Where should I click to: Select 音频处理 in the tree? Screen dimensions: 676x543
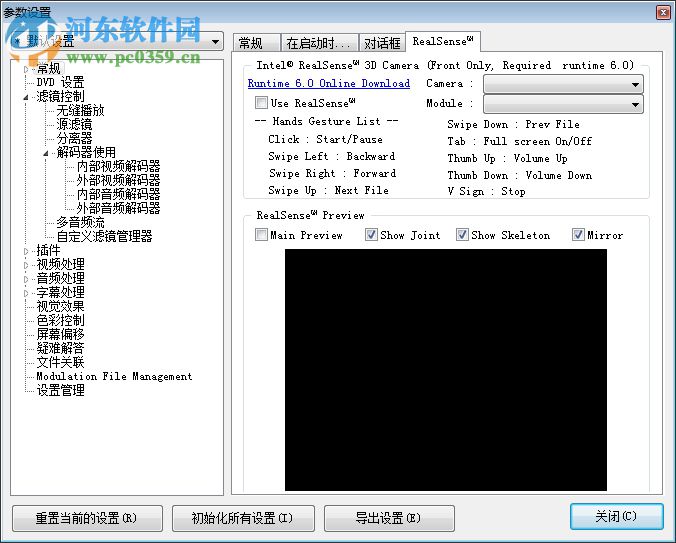coord(60,278)
